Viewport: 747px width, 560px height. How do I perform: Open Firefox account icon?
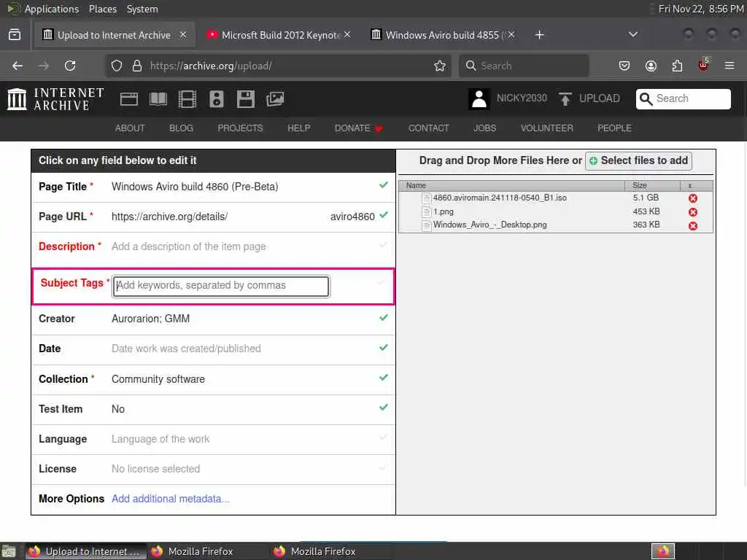(x=651, y=66)
